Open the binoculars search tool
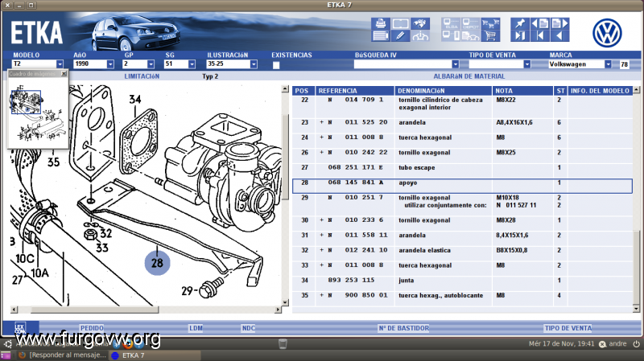The image size is (644, 361). (420, 24)
